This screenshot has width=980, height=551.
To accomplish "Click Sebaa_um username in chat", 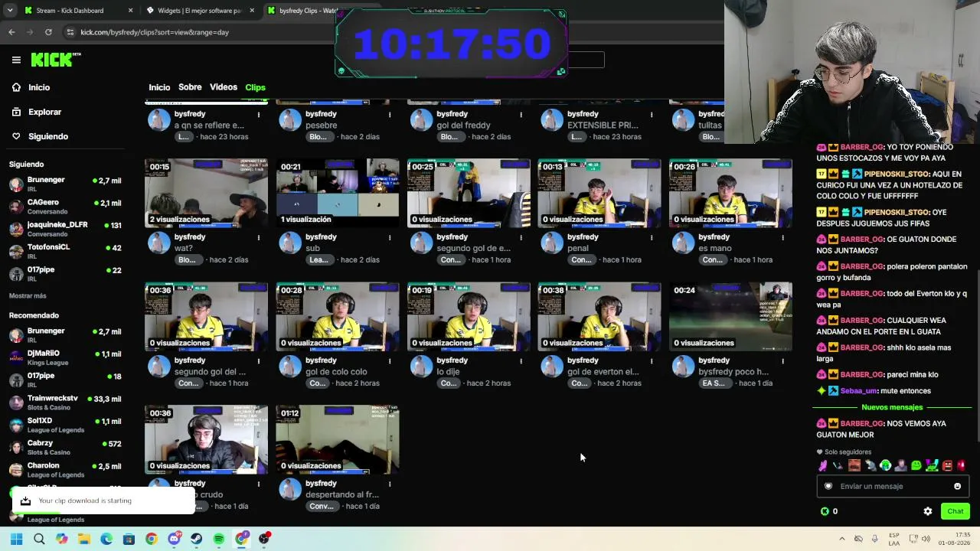I will (x=858, y=391).
